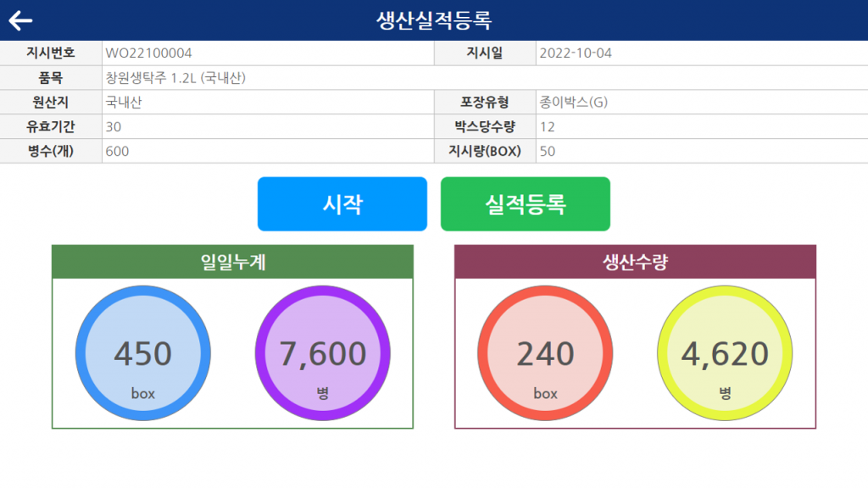This screenshot has width=868, height=488.
Task: Click the 생산실적등록 page title
Action: pyautogui.click(x=434, y=20)
